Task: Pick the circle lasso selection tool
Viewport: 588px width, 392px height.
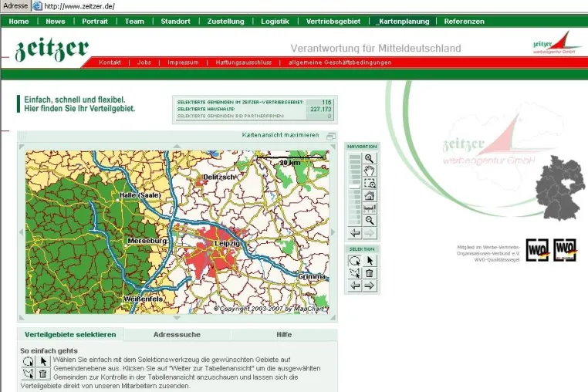Action: (x=355, y=261)
